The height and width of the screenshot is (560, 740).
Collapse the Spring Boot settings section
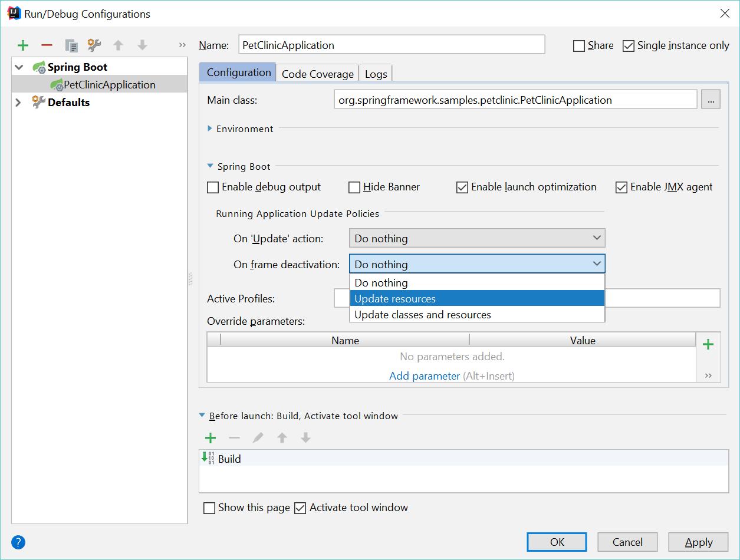point(211,167)
